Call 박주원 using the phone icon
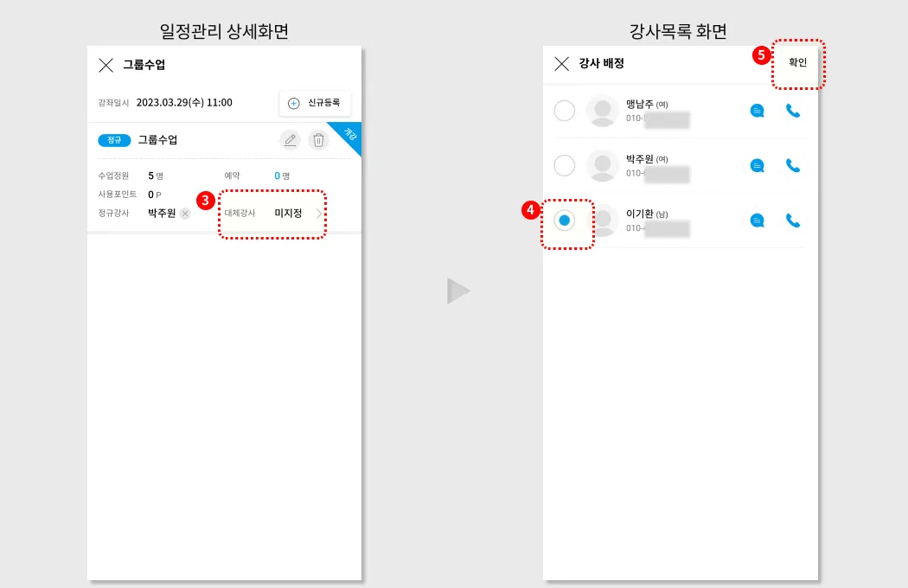Viewport: 908px width, 588px height. [x=793, y=165]
